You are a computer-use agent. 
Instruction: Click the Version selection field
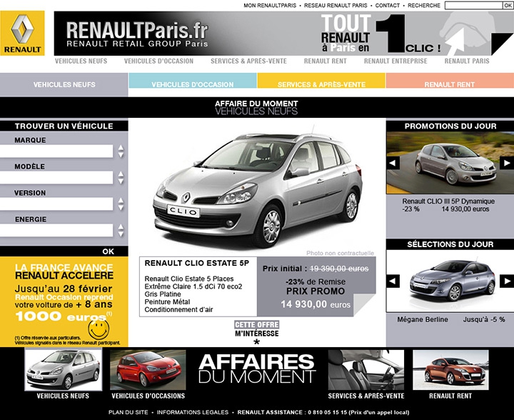[56, 204]
